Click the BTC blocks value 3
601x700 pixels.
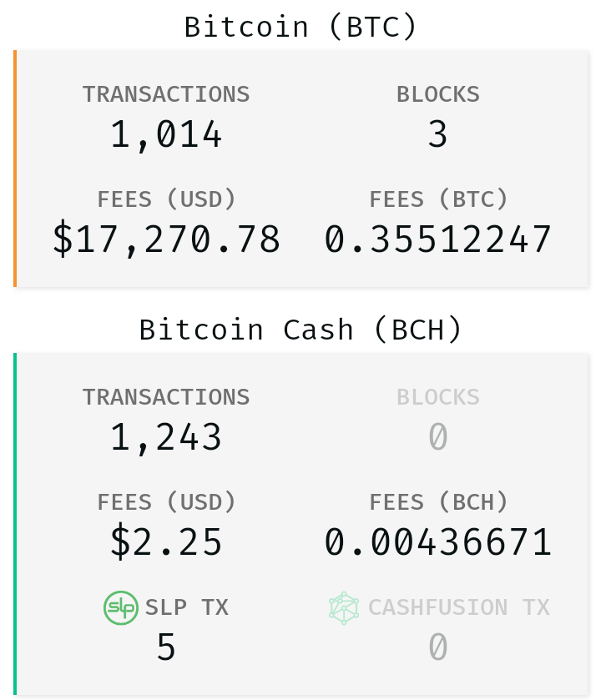tap(437, 134)
